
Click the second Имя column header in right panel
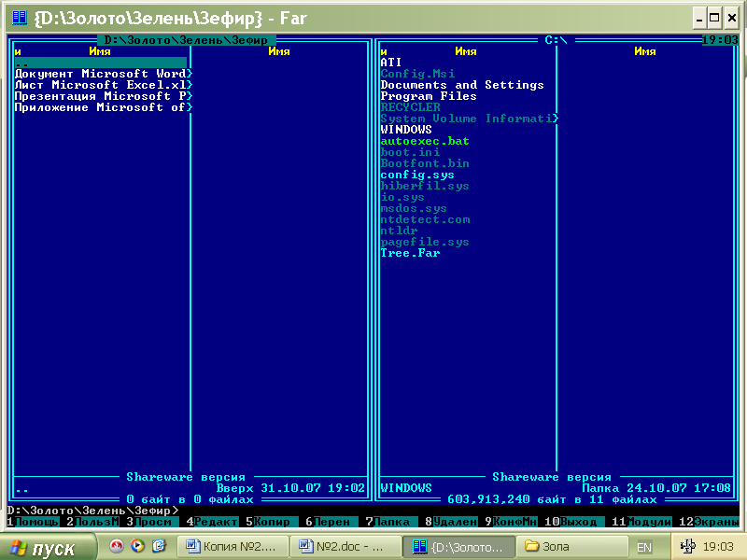point(645,51)
